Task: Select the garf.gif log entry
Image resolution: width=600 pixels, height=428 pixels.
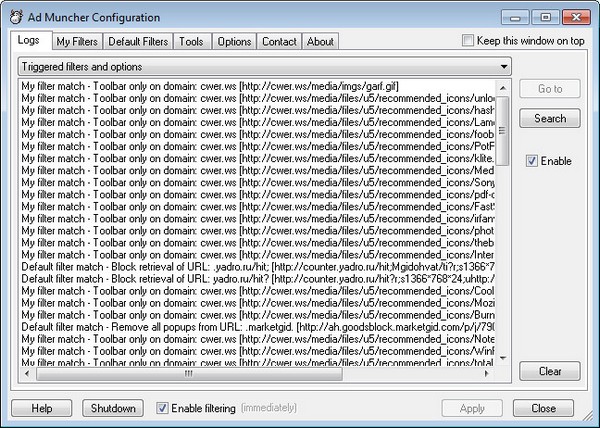Action: (x=250, y=87)
